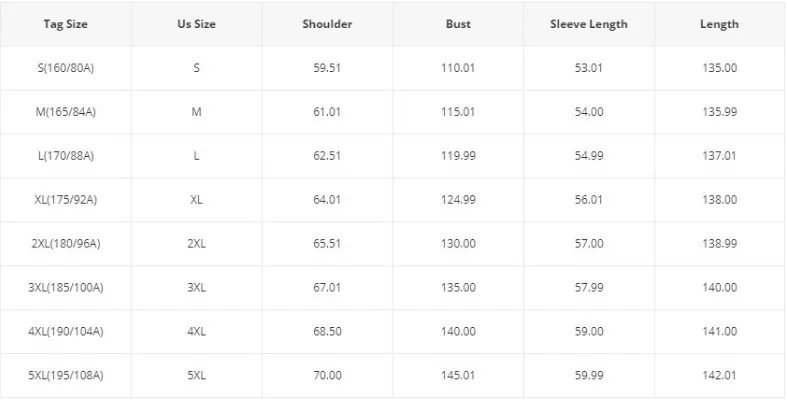Select the 138.00 length value

point(719,200)
